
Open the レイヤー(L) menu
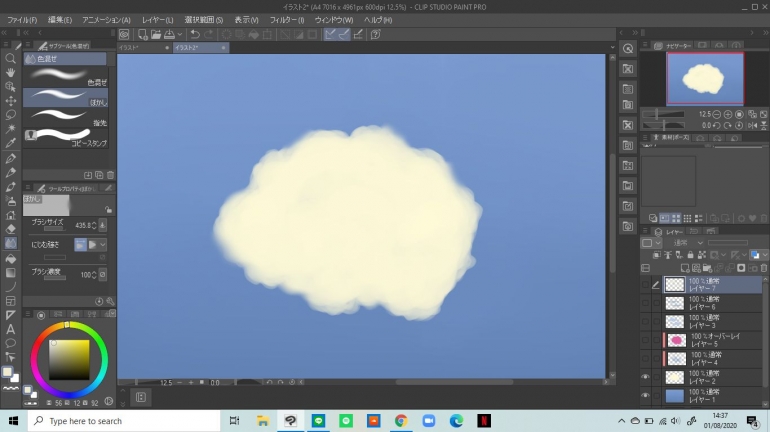(158, 20)
